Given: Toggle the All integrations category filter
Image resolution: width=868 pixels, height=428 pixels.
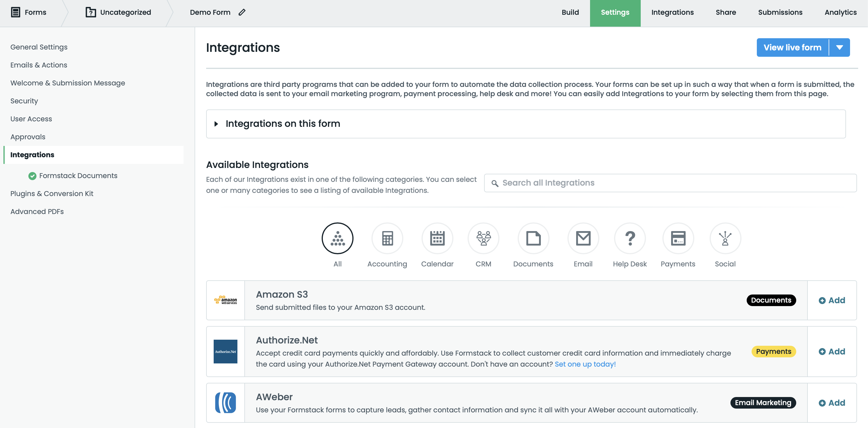Looking at the screenshot, I should (x=337, y=238).
